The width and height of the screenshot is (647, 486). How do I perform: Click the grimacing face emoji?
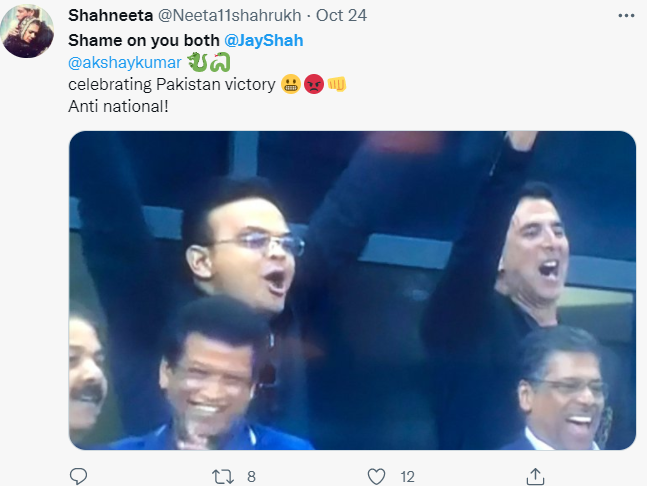click(292, 84)
